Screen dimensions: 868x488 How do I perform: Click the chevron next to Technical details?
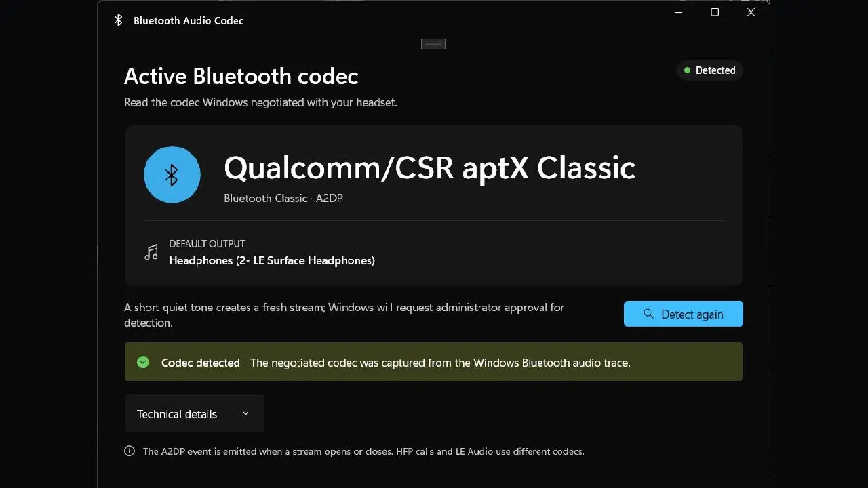245,413
